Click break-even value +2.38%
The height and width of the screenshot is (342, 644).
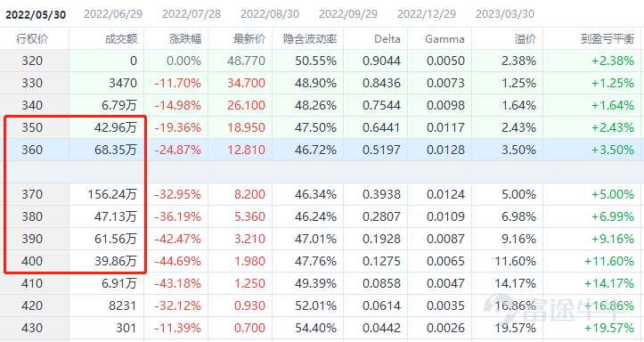point(613,61)
